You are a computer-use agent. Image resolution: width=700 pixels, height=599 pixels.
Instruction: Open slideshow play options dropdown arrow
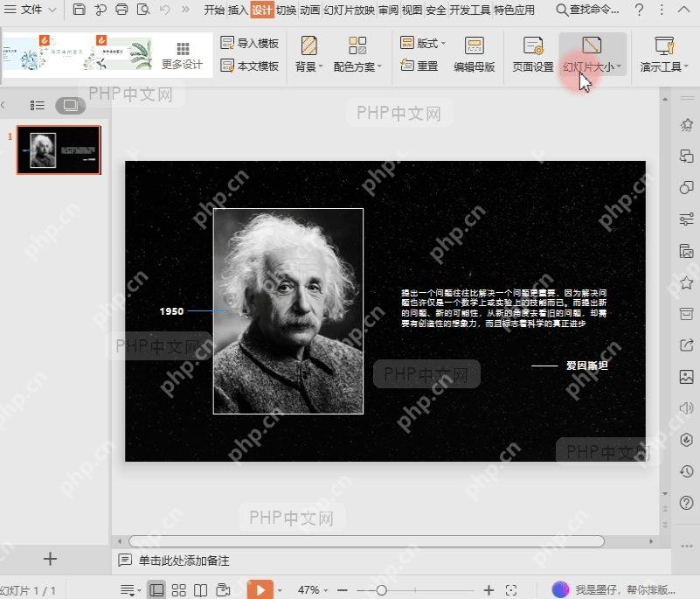280,590
